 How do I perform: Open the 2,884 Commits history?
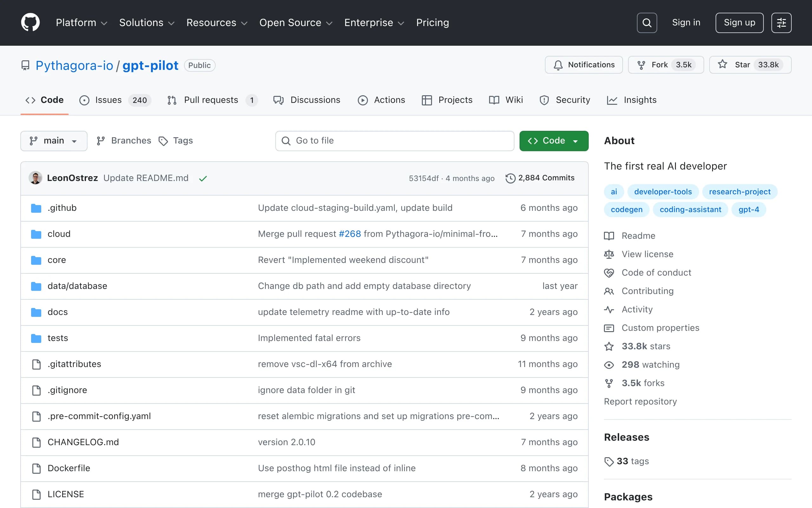[x=540, y=178]
